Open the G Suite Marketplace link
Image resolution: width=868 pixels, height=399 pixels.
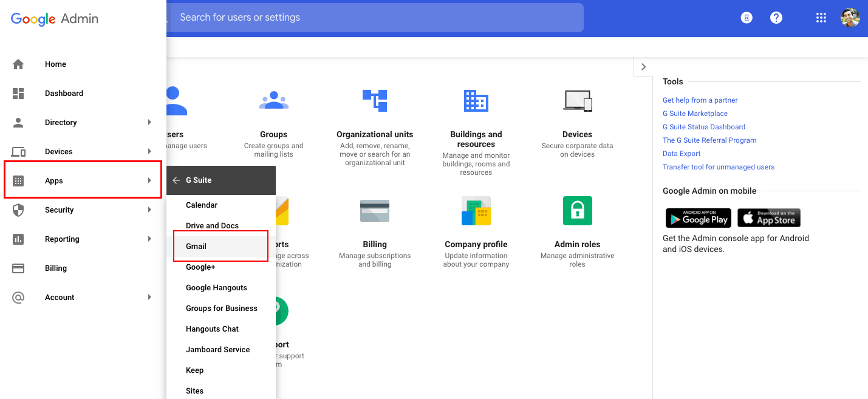[695, 114]
